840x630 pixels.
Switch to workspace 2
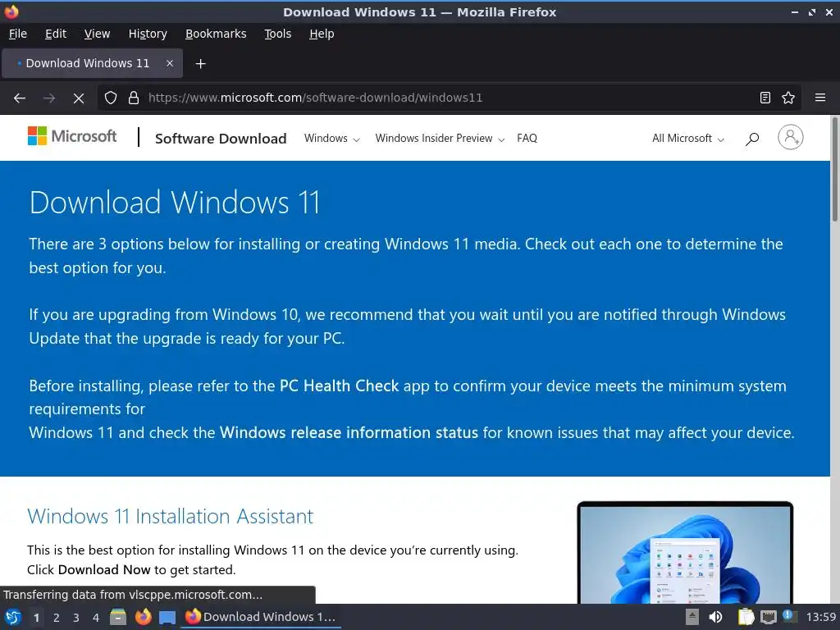point(57,618)
